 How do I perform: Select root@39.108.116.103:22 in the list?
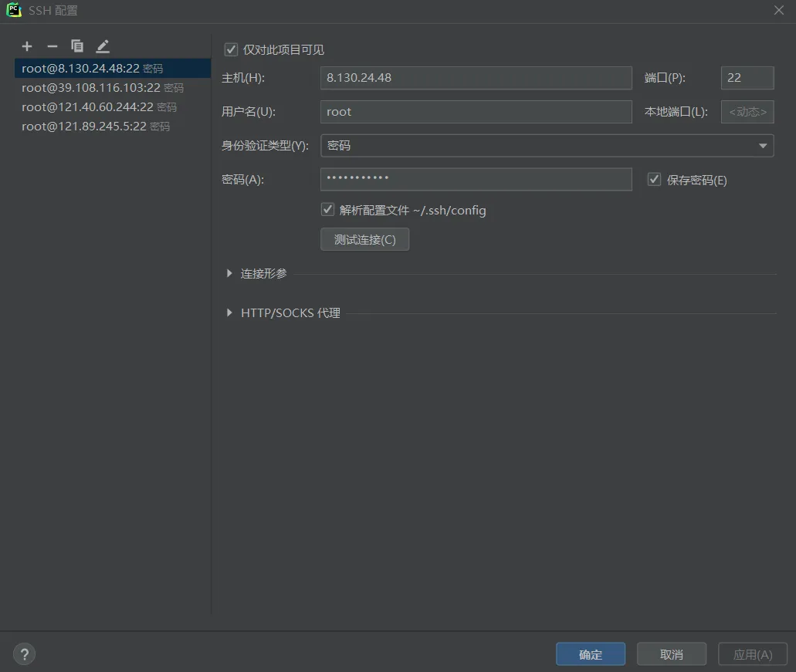click(x=113, y=88)
